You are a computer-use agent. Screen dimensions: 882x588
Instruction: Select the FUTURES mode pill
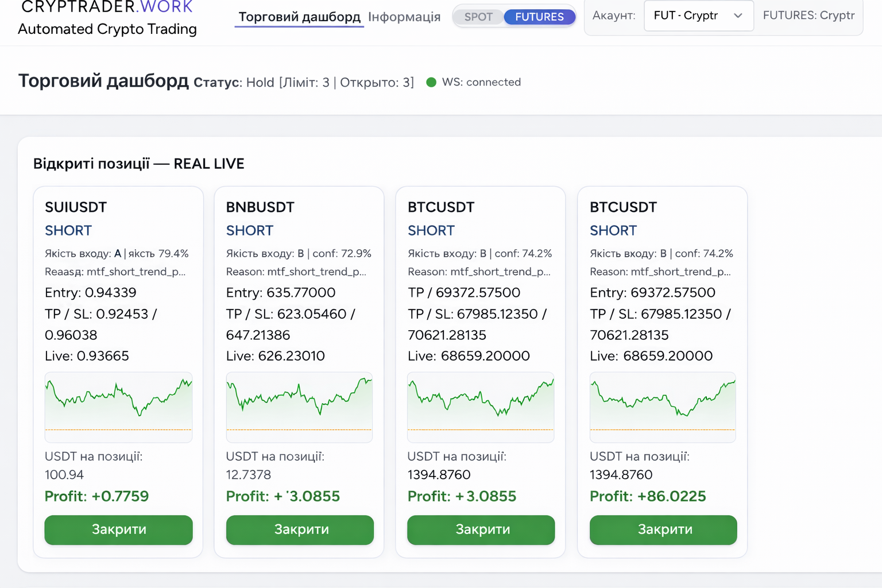point(539,17)
